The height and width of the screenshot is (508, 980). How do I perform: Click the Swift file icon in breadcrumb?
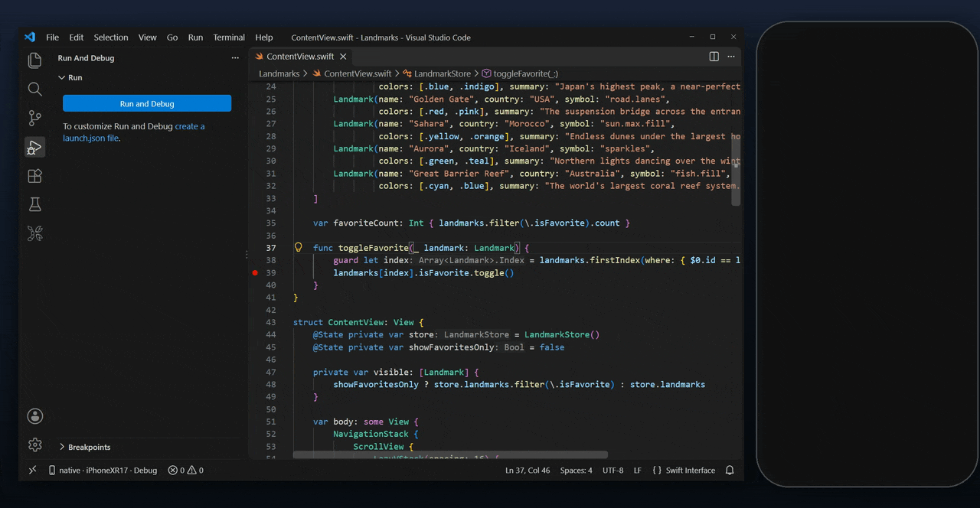318,73
